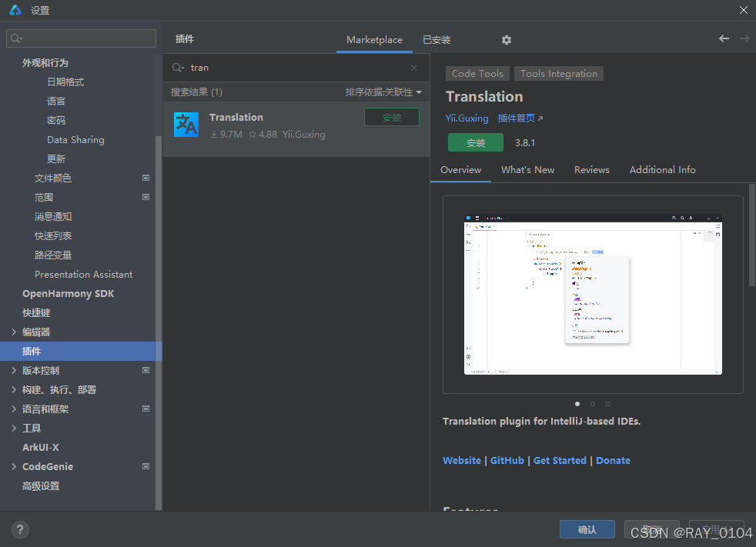This screenshot has width=756, height=547.
Task: Open the help question mark button
Action: pyautogui.click(x=20, y=529)
